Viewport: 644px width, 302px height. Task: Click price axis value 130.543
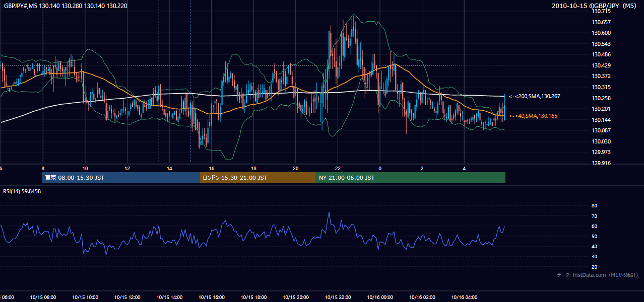pos(602,44)
